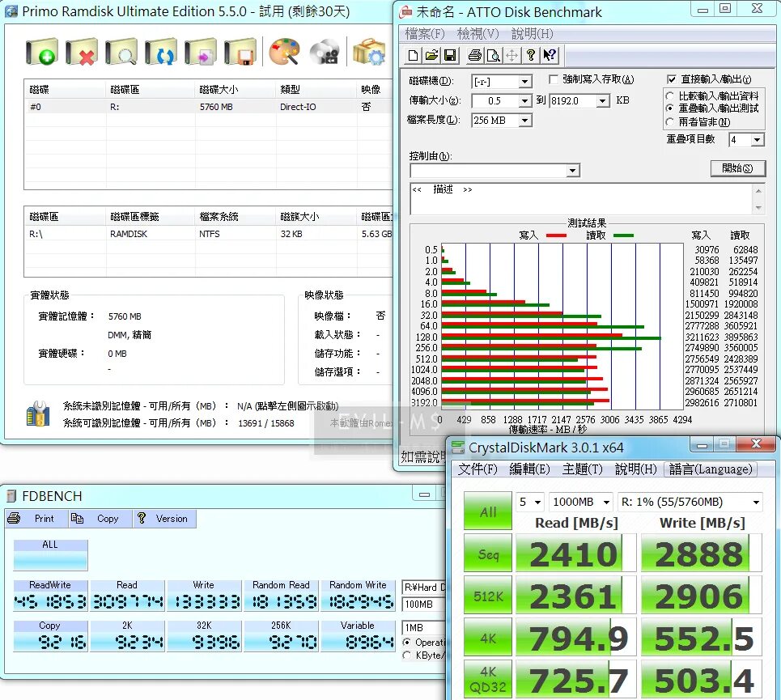Click the ReadWrite button in FDBENCH
The image size is (781, 700).
(x=50, y=596)
